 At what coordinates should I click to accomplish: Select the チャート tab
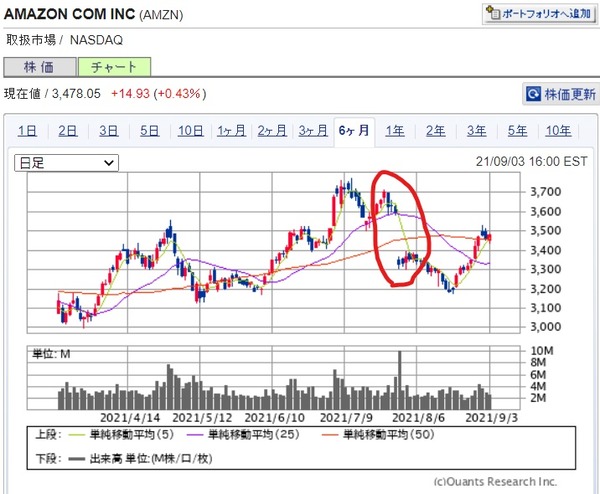click(x=114, y=67)
